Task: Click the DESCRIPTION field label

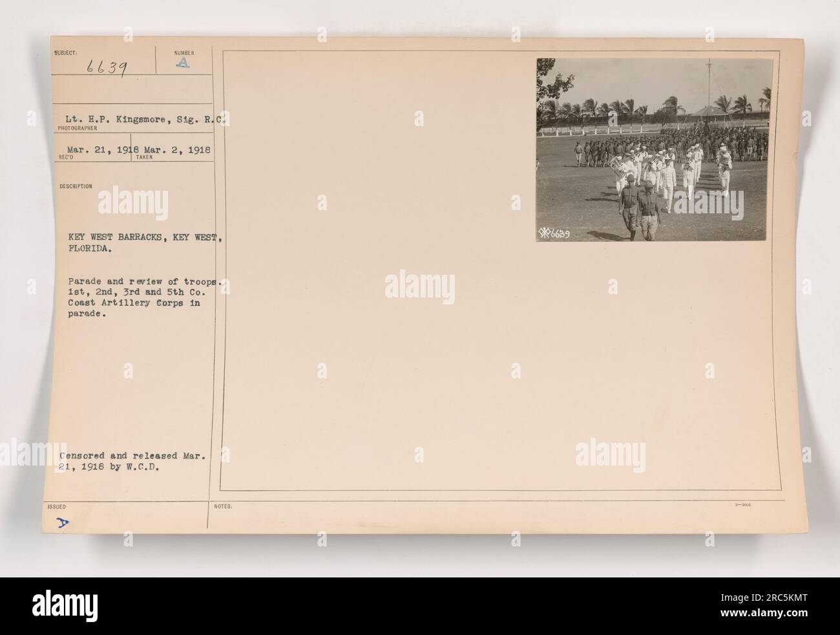Action: tap(78, 186)
